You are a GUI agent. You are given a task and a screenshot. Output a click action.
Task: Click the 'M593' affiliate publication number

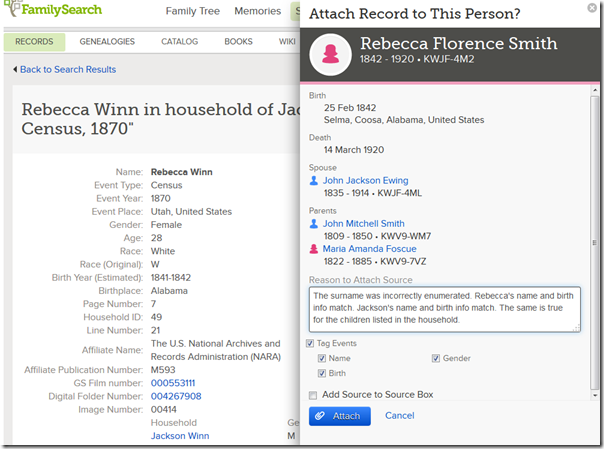[x=163, y=370]
